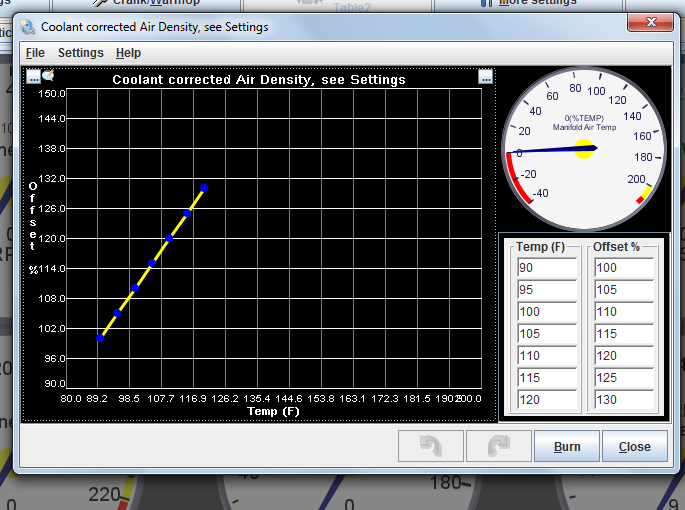The height and width of the screenshot is (510, 685).
Task: Open the Settings menu
Action: pos(80,53)
